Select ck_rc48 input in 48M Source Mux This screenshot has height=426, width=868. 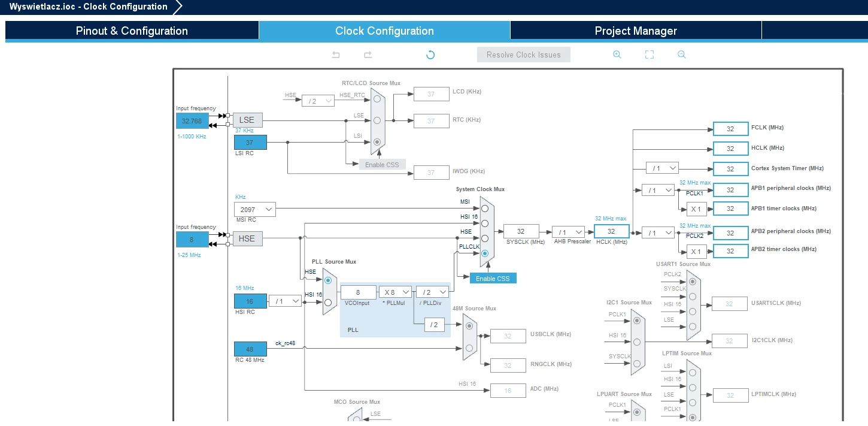(x=469, y=348)
